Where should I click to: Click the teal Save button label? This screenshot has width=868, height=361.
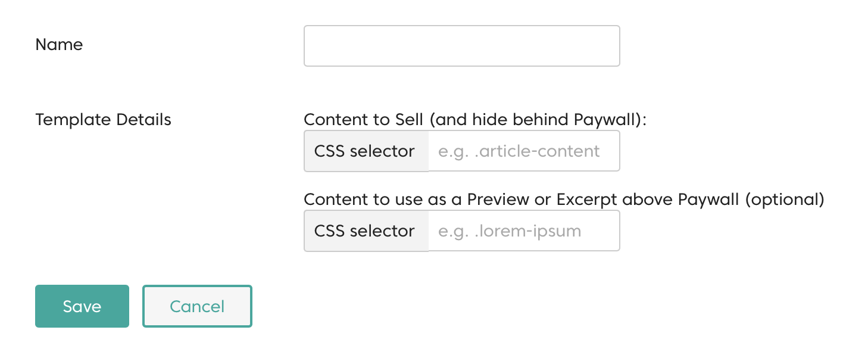click(x=82, y=306)
